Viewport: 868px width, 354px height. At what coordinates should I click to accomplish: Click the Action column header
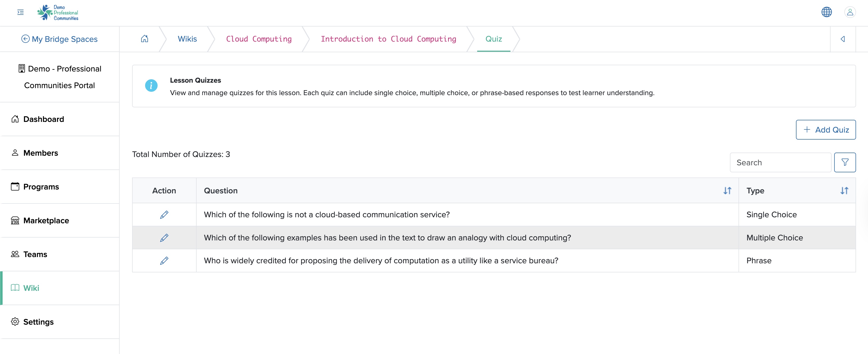(164, 191)
